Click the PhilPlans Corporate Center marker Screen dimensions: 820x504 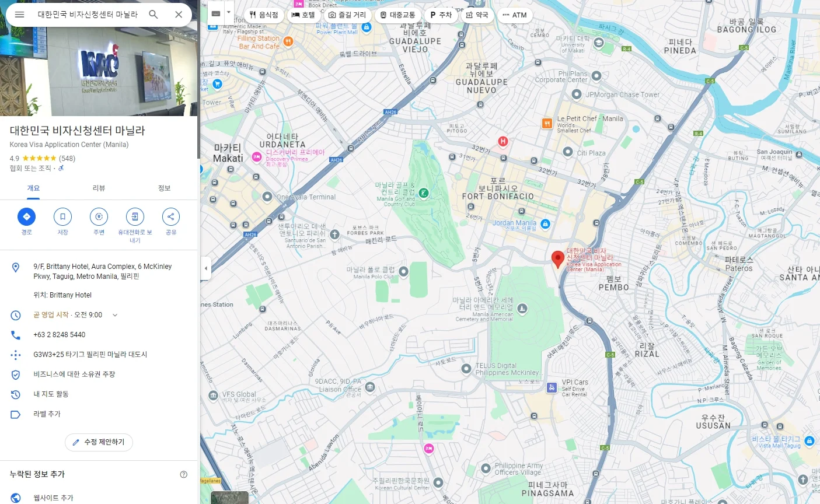click(596, 76)
